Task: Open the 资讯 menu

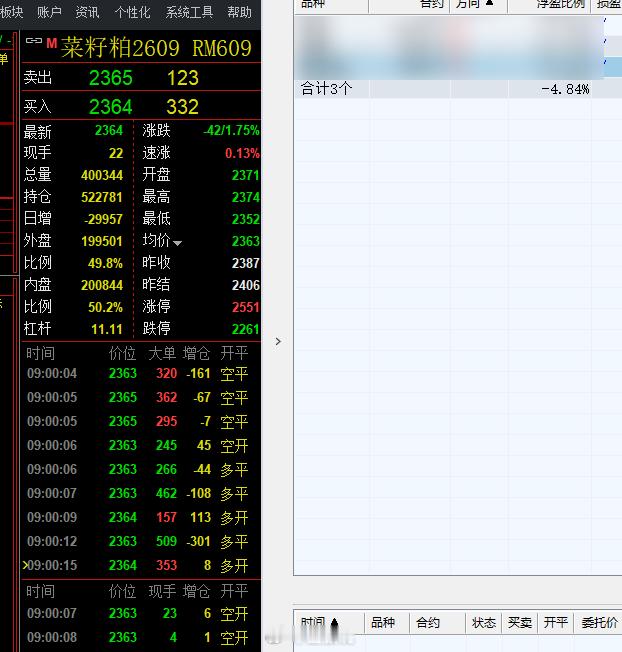Action: coord(87,12)
